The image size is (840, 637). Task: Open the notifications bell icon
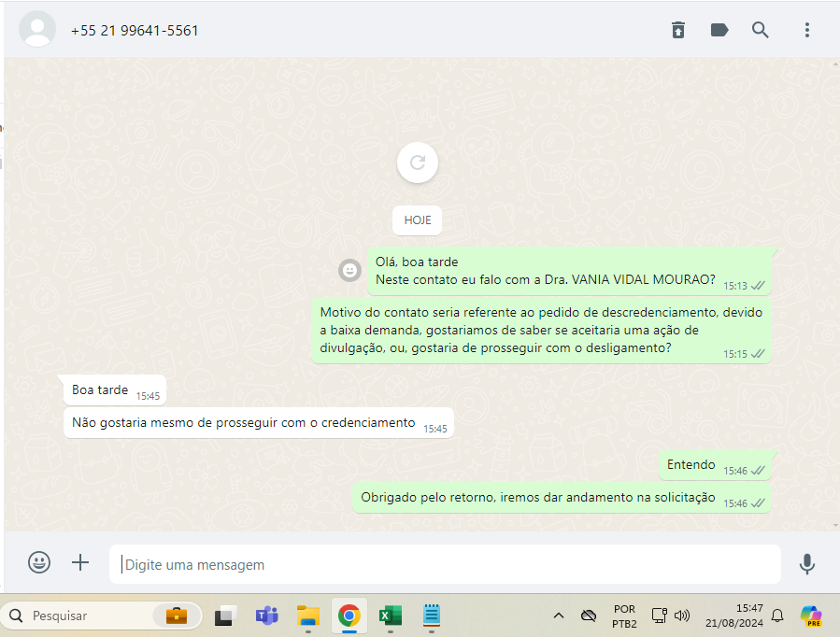777,616
